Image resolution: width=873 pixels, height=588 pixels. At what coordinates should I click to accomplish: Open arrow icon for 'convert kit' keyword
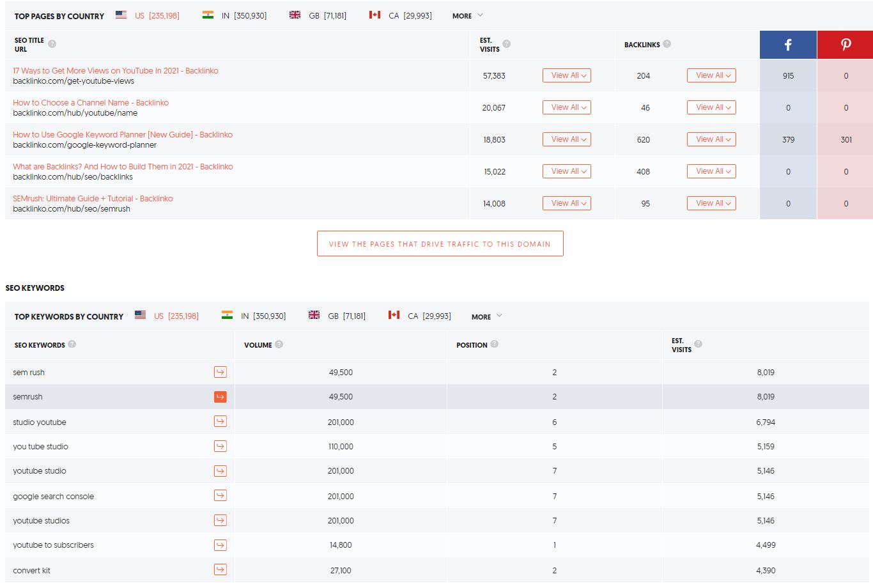(220, 569)
